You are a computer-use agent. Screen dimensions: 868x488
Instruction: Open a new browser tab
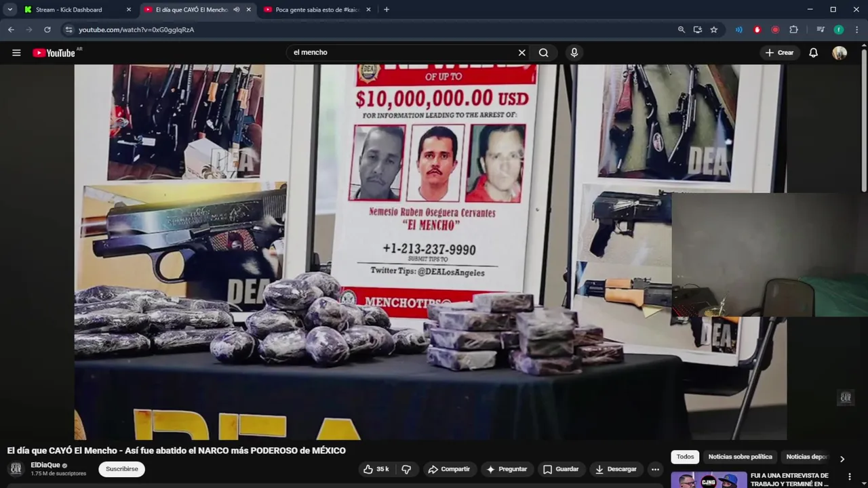(387, 9)
